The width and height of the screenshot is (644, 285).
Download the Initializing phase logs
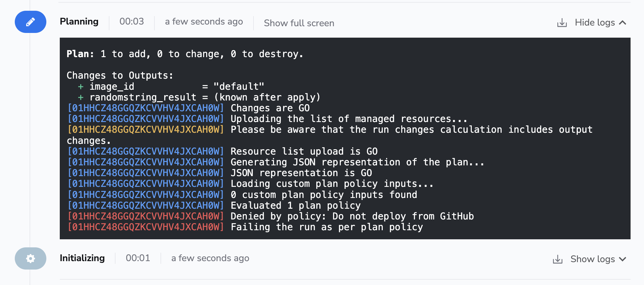pyautogui.click(x=557, y=259)
